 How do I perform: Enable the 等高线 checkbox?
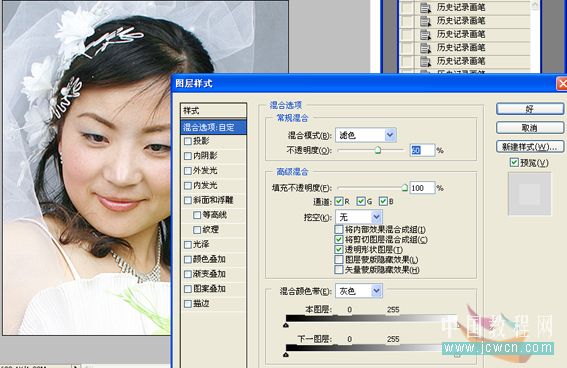coord(197,215)
